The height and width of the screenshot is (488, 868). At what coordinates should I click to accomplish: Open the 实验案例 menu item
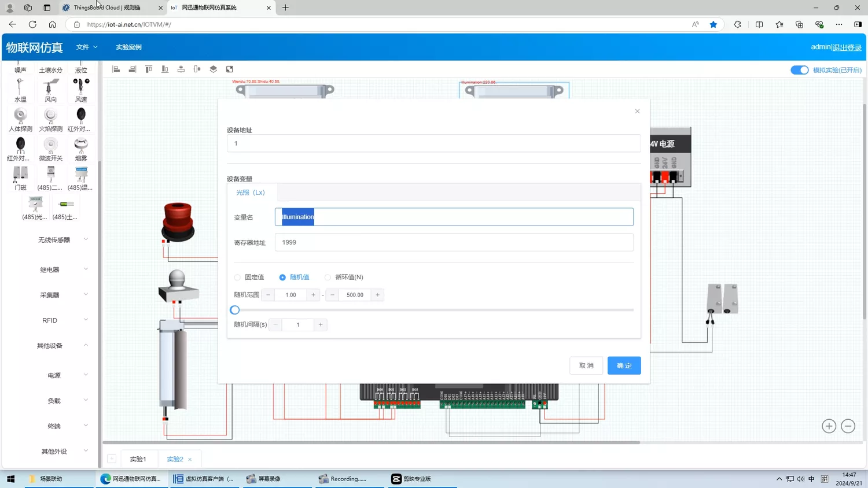pyautogui.click(x=128, y=47)
